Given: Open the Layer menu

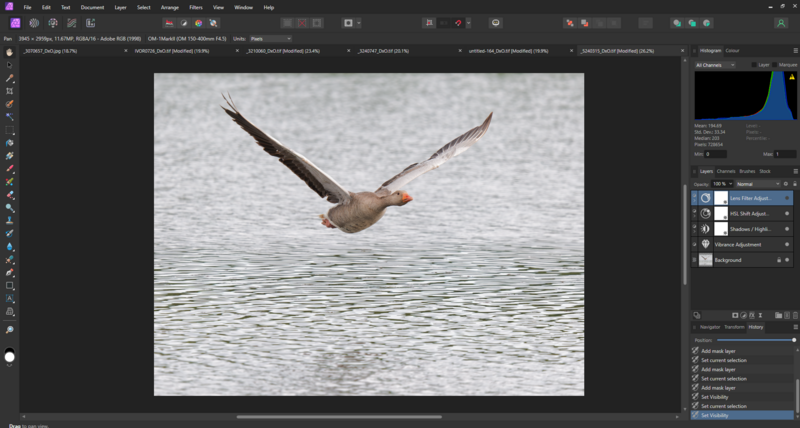Looking at the screenshot, I should pos(120,8).
